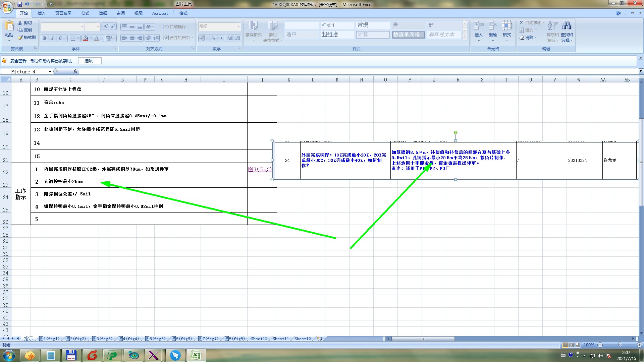Click the Find and Select binoculars icon
Viewport: 644px width, 362px height.
567,26
